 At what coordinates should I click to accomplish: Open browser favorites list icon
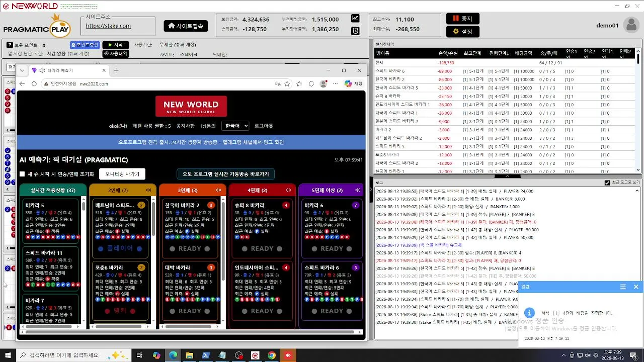point(299,83)
